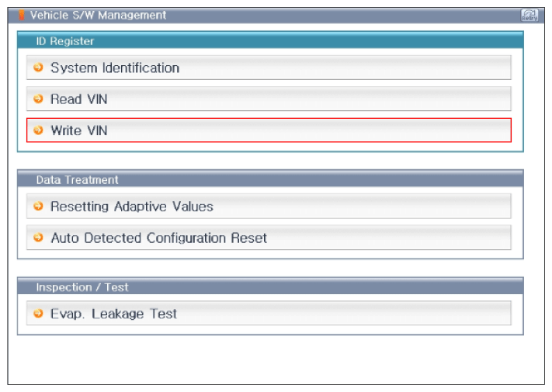Click the ID Register section header
552x392 pixels.
270,40
